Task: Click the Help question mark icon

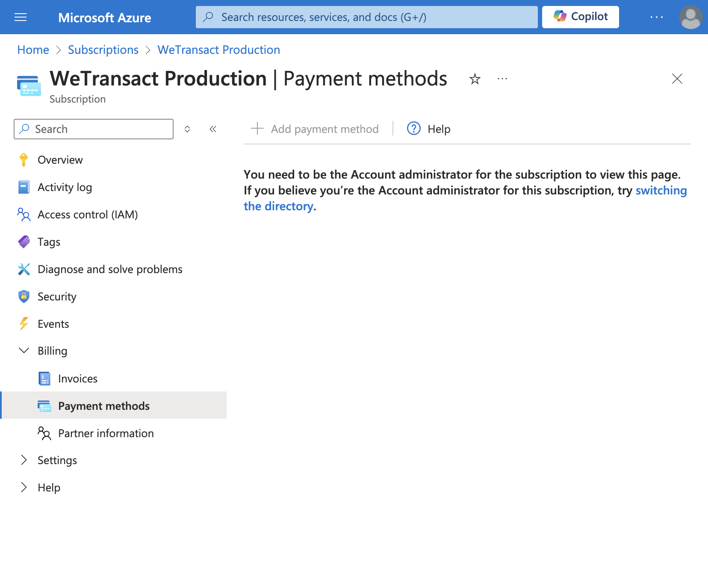Action: (414, 128)
